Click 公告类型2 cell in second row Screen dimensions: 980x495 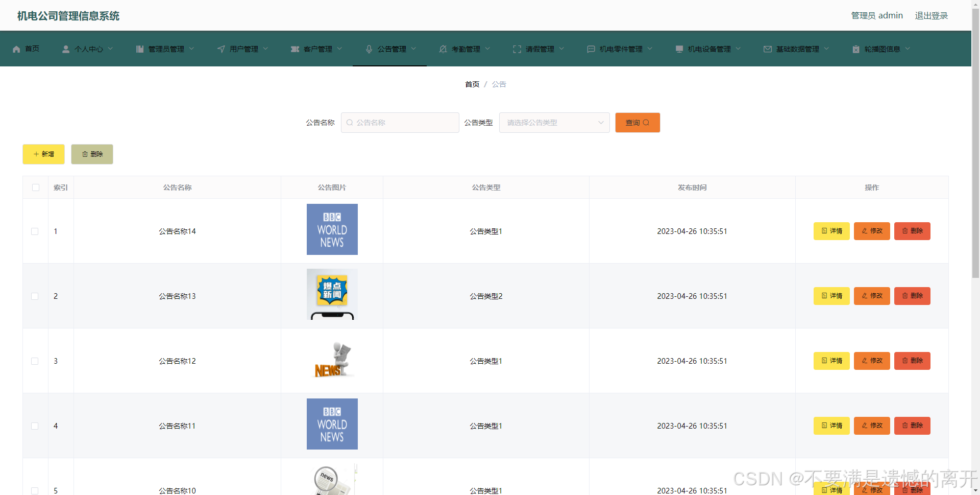point(486,296)
